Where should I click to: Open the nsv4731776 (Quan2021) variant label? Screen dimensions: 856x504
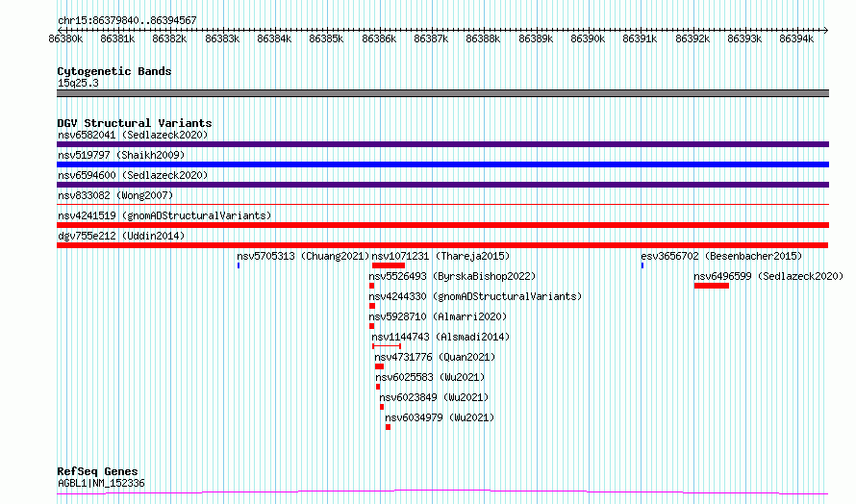[x=435, y=357]
